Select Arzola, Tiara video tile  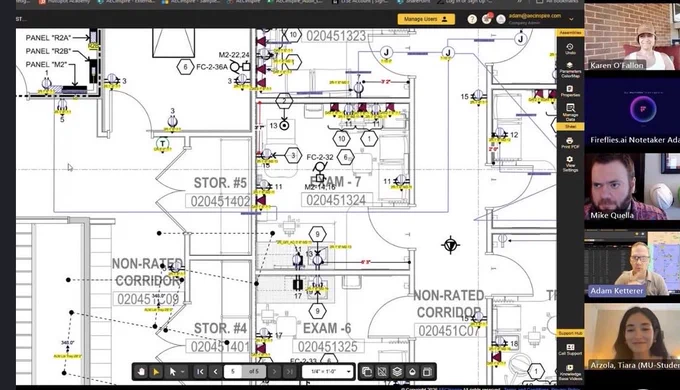[x=632, y=337]
